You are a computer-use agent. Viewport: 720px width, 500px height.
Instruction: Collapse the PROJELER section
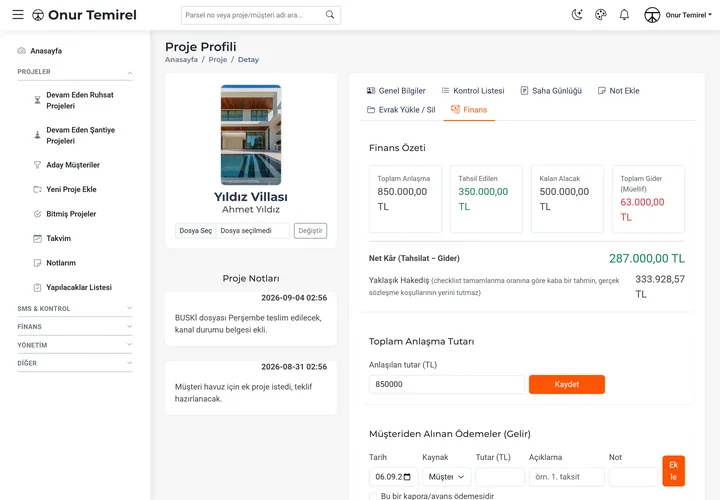point(74,72)
